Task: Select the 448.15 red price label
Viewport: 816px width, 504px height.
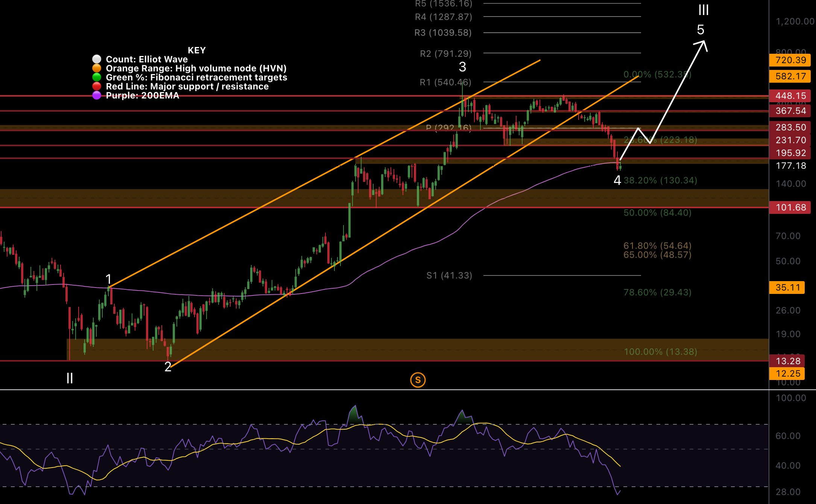Action: (x=790, y=96)
